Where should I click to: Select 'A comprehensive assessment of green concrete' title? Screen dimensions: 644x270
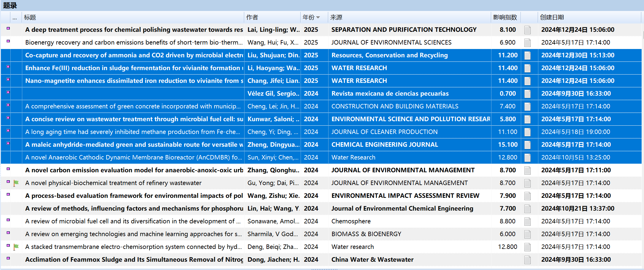click(x=133, y=106)
